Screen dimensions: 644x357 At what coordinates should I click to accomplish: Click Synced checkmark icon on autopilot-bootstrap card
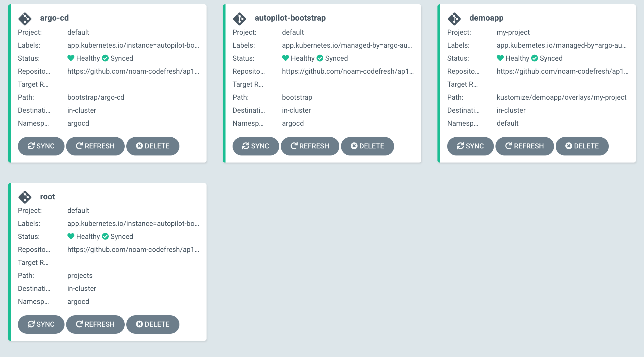click(x=320, y=58)
